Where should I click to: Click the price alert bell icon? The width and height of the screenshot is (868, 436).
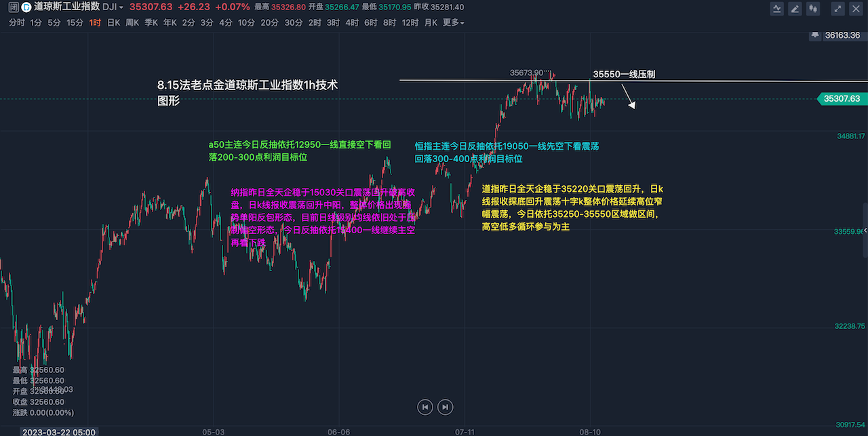[814, 35]
